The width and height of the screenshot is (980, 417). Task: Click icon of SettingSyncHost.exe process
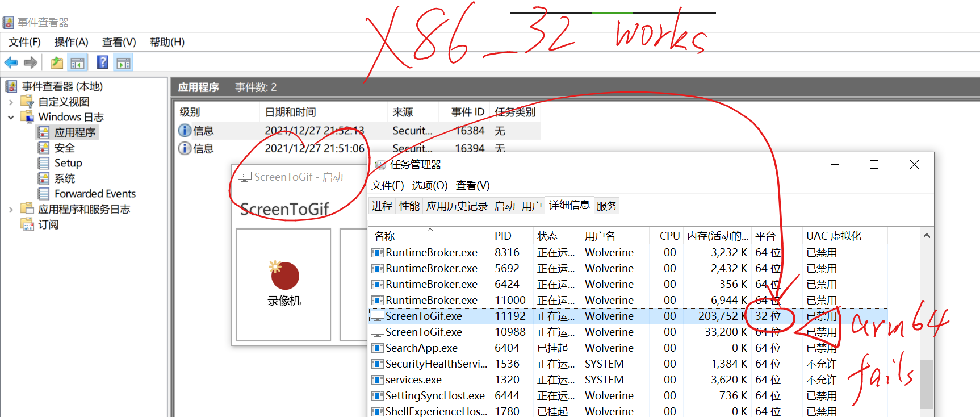click(x=377, y=395)
